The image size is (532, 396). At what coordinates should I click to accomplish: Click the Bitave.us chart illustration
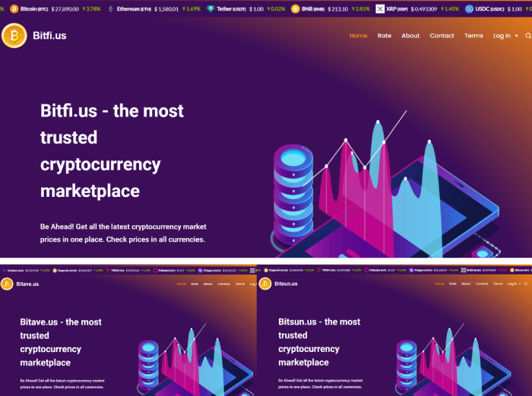(x=195, y=360)
